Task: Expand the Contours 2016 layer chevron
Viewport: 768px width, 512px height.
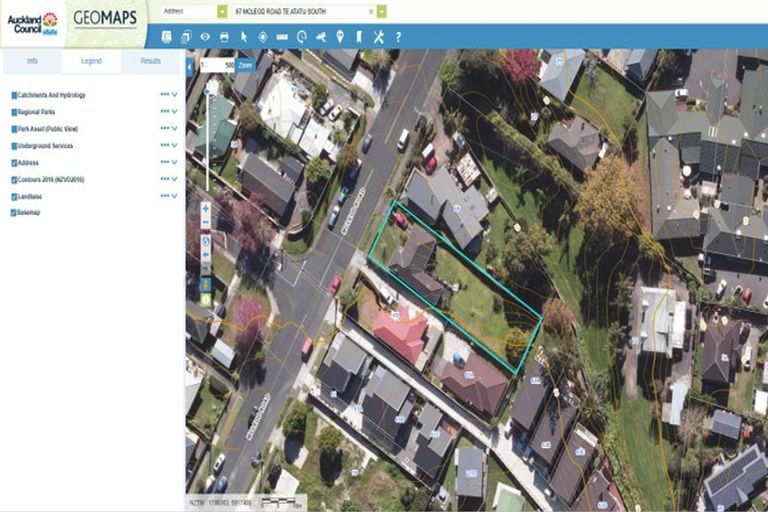Action: click(174, 179)
